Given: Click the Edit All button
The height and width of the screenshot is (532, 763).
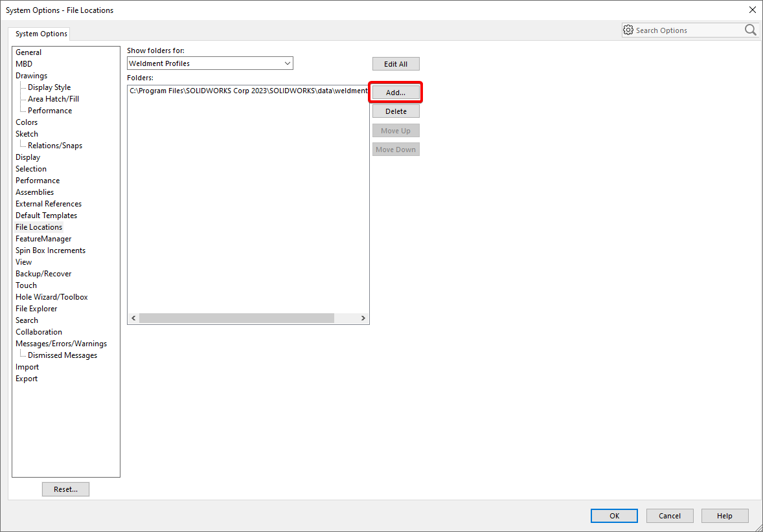Looking at the screenshot, I should click(396, 63).
